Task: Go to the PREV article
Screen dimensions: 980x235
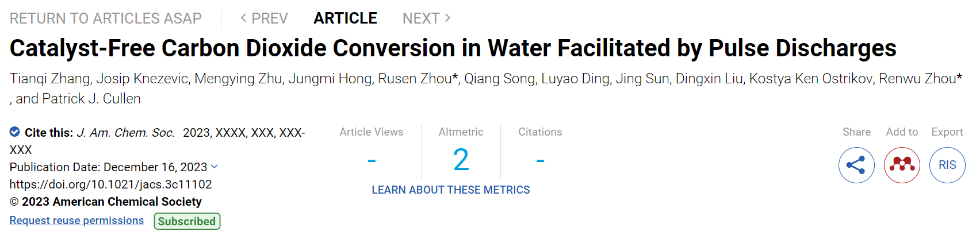Action: 264,18
